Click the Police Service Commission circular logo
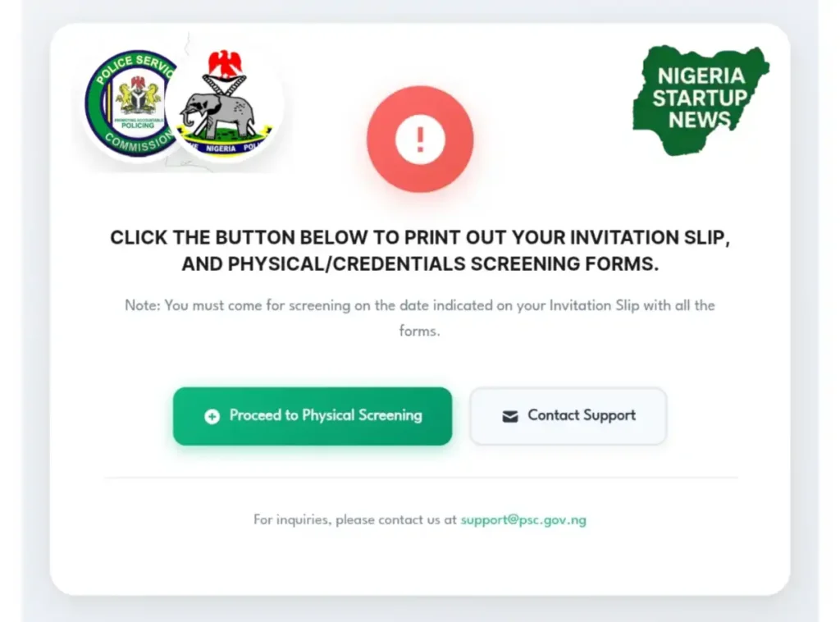The image size is (840, 622). tap(130, 103)
